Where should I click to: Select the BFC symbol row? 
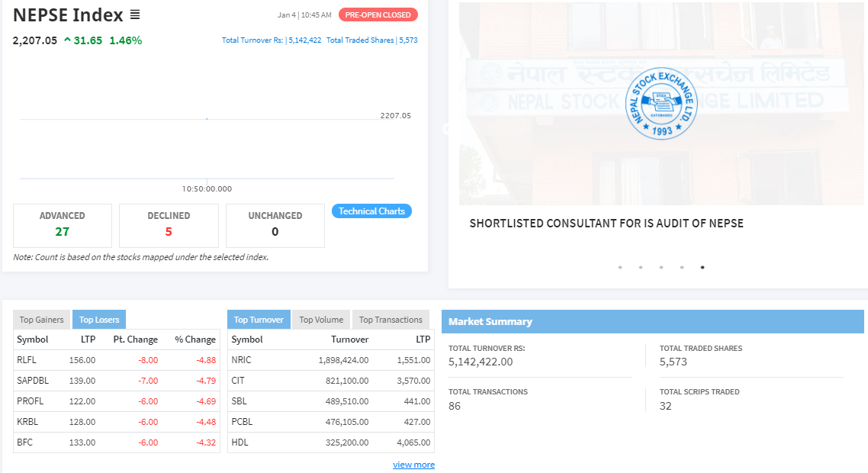pos(116,442)
